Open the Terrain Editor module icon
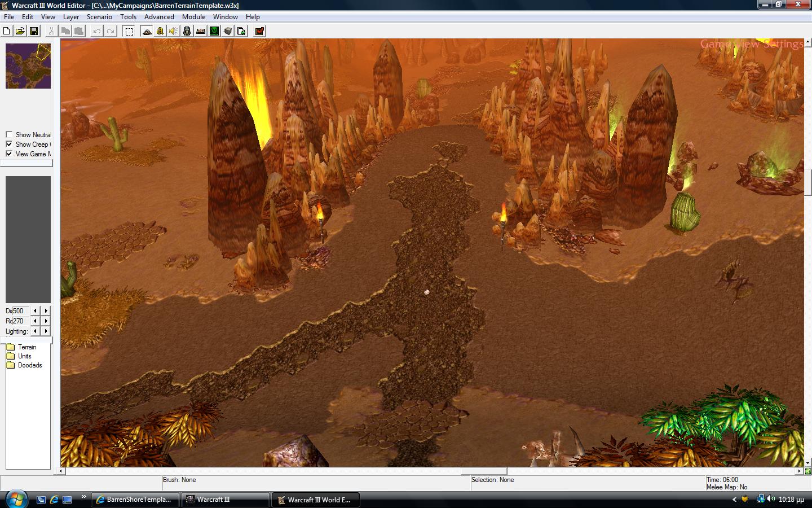 click(x=147, y=31)
